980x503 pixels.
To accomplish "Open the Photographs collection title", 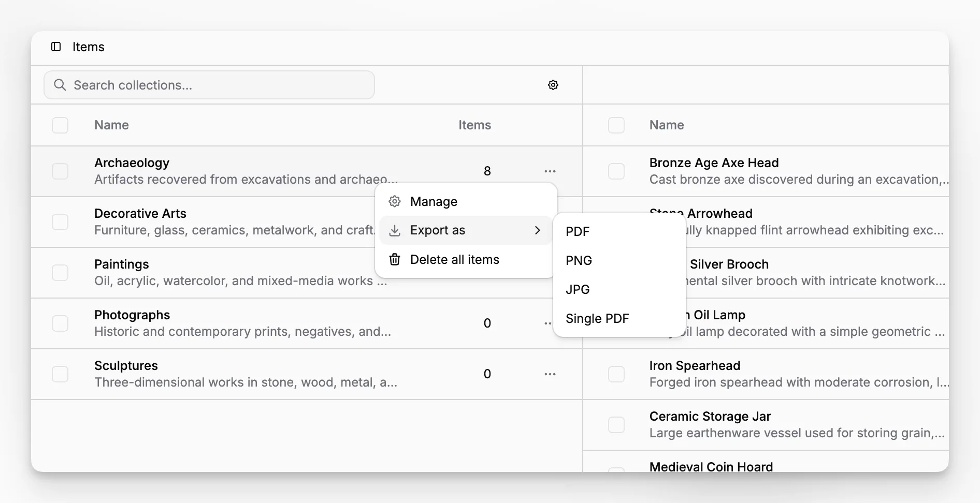I will pyautogui.click(x=132, y=315).
